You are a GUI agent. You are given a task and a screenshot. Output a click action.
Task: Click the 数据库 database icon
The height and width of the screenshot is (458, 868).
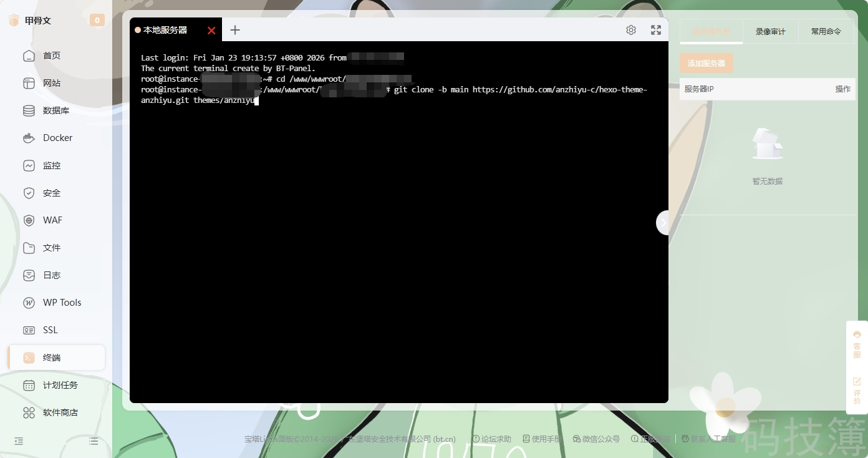[29, 110]
